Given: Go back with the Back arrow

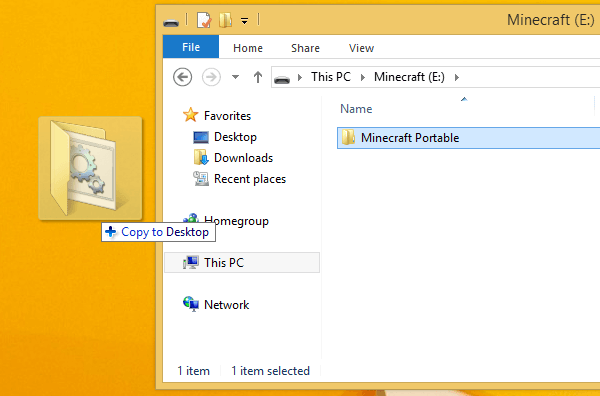Looking at the screenshot, I should pos(183,77).
